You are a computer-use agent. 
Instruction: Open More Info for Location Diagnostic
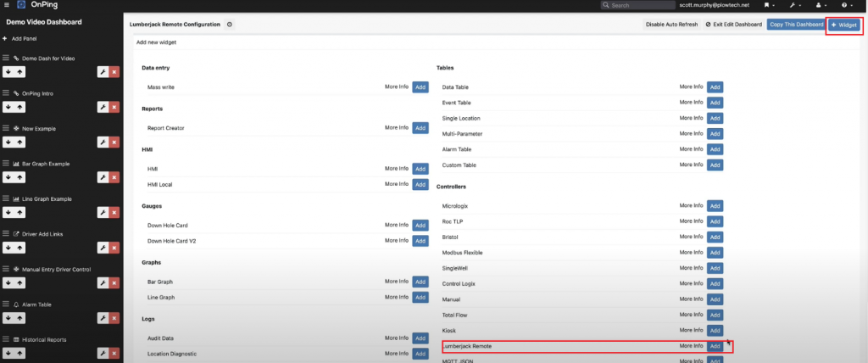click(x=397, y=353)
